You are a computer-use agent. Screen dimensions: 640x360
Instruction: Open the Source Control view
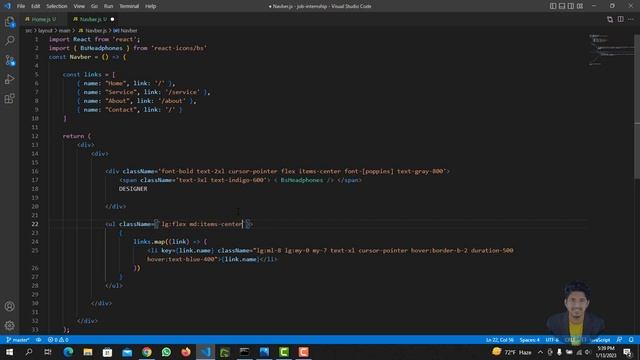click(x=10, y=60)
